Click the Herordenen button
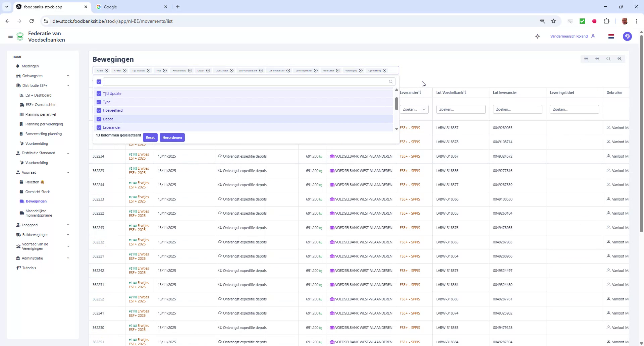This screenshot has height=346, width=644. (172, 137)
